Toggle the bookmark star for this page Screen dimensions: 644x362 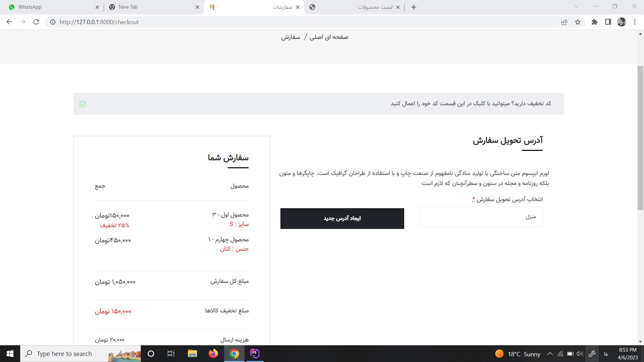578,22
